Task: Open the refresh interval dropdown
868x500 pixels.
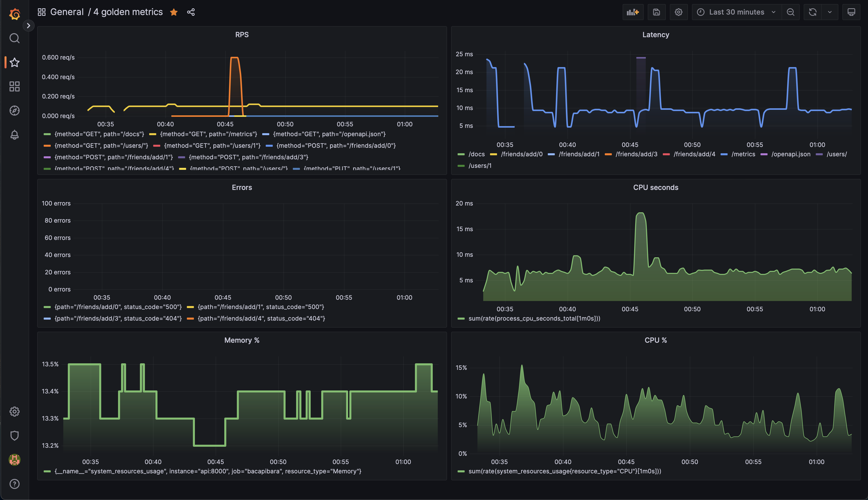Action: click(830, 12)
